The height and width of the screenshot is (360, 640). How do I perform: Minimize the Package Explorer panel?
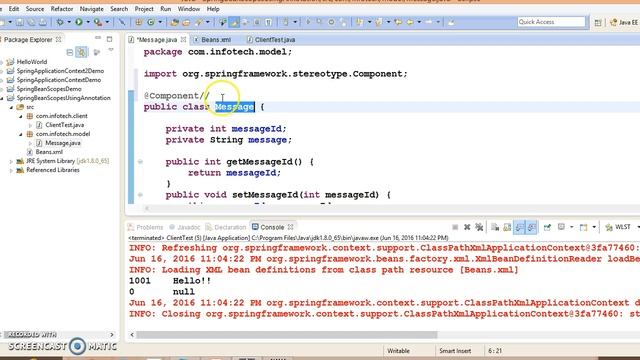click(x=98, y=38)
